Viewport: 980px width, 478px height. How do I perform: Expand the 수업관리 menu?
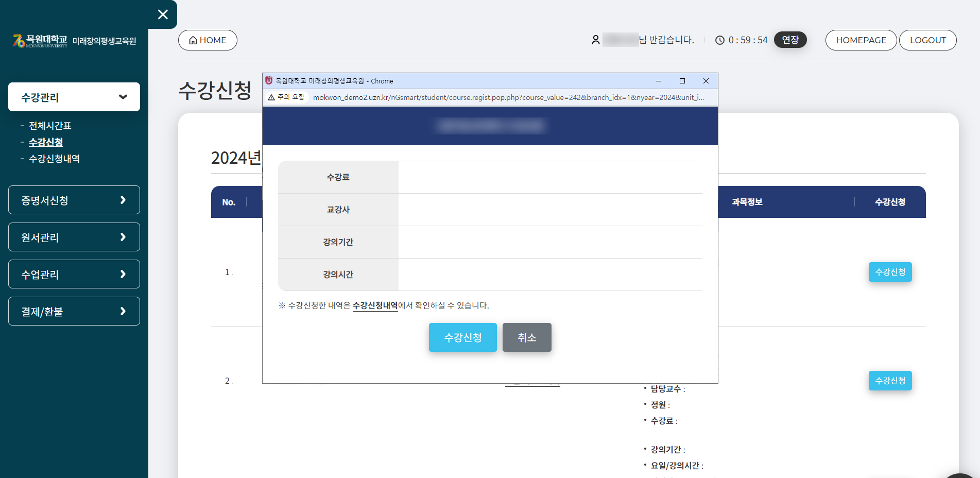coord(74,274)
